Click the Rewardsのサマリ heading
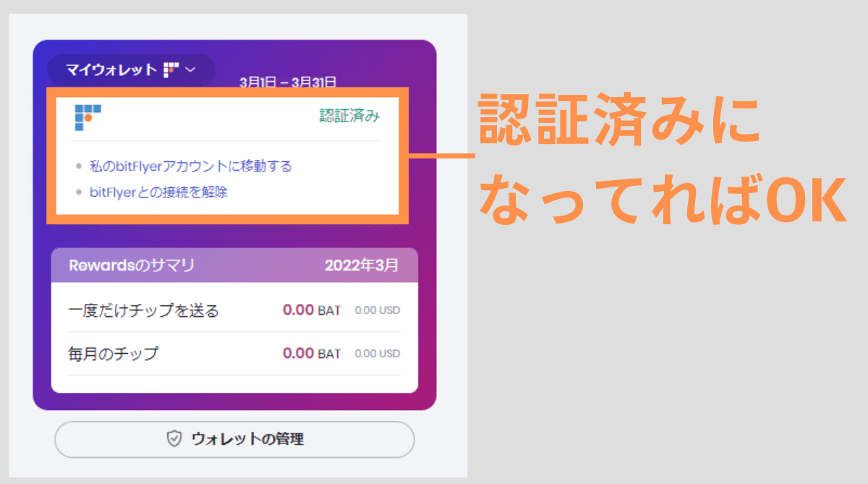 (x=132, y=265)
